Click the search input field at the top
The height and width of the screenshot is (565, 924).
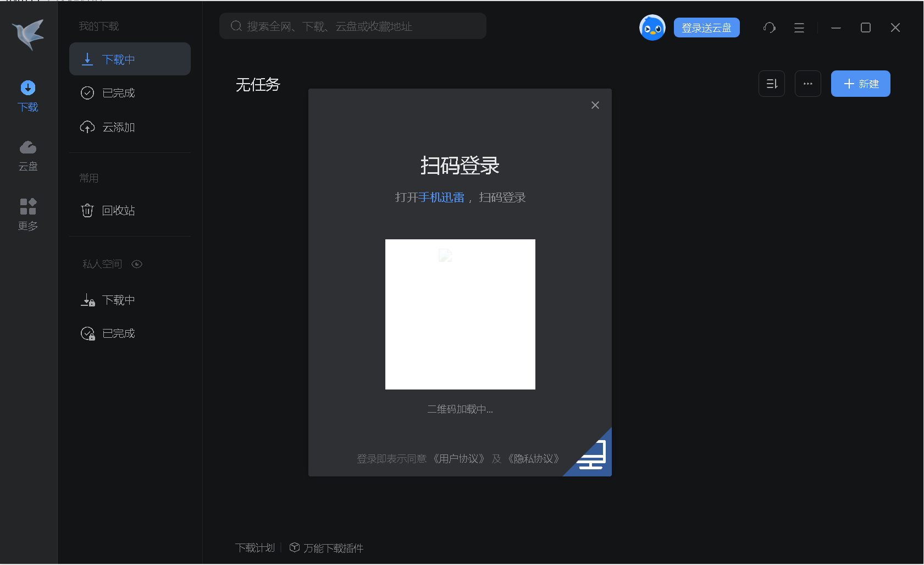click(x=352, y=25)
